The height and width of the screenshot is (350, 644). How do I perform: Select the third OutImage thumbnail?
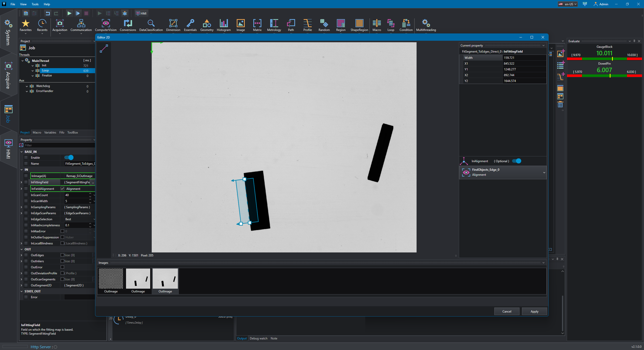(x=165, y=281)
